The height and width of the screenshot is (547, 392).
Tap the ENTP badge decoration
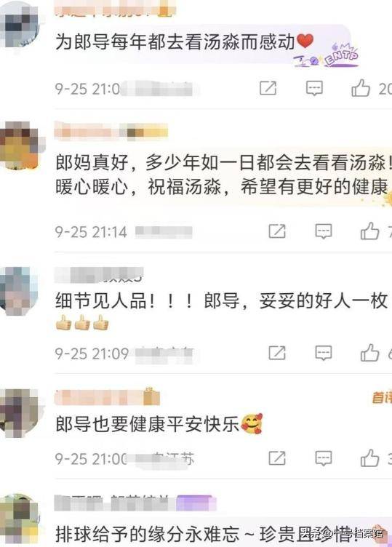click(327, 56)
